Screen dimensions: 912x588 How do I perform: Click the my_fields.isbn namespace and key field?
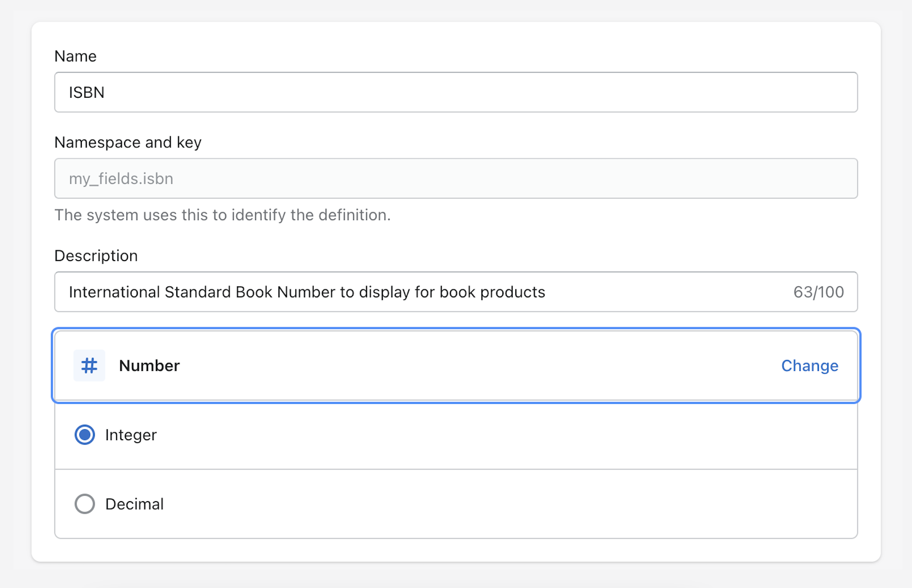click(455, 178)
